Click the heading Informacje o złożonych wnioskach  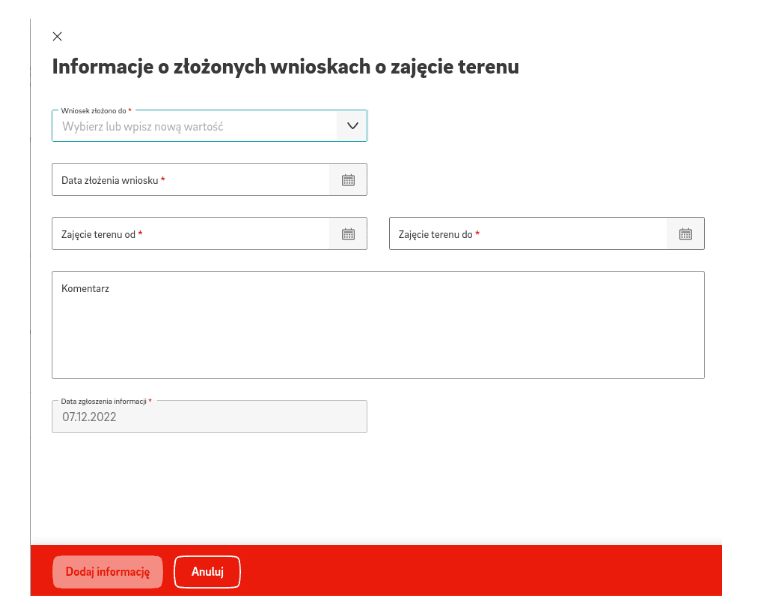click(x=285, y=68)
